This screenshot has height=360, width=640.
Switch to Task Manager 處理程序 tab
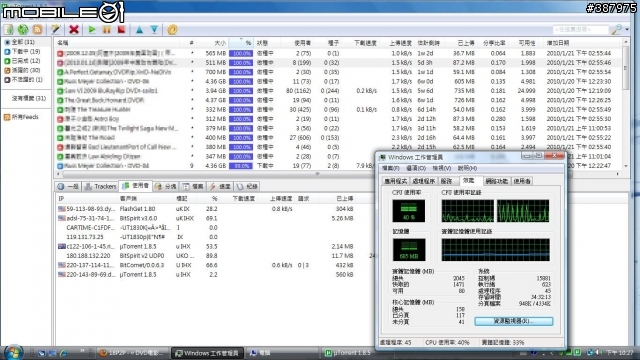423,181
